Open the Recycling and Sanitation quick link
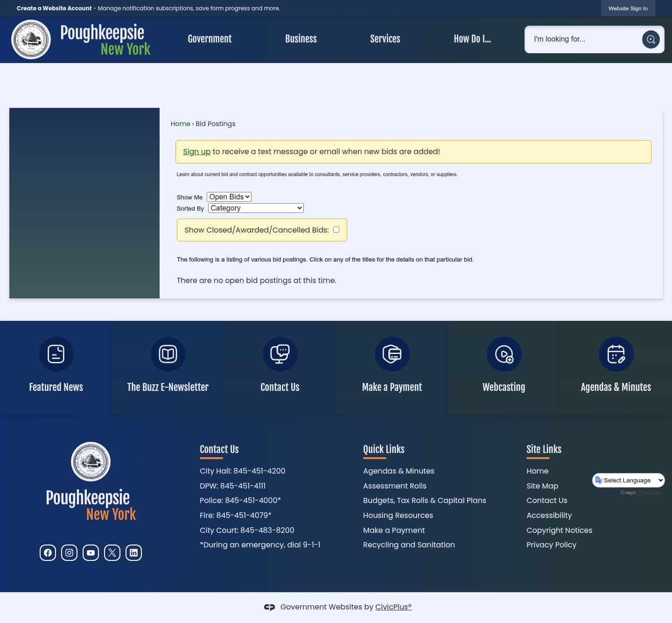 409,545
